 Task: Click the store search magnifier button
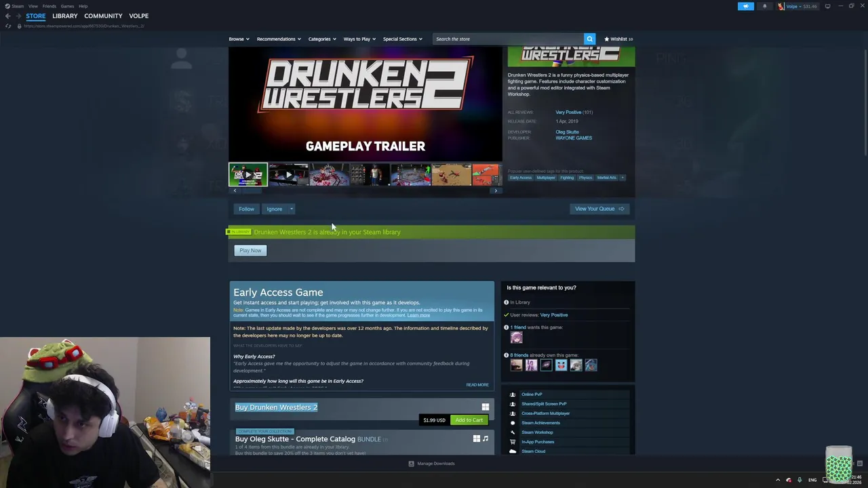tap(589, 39)
